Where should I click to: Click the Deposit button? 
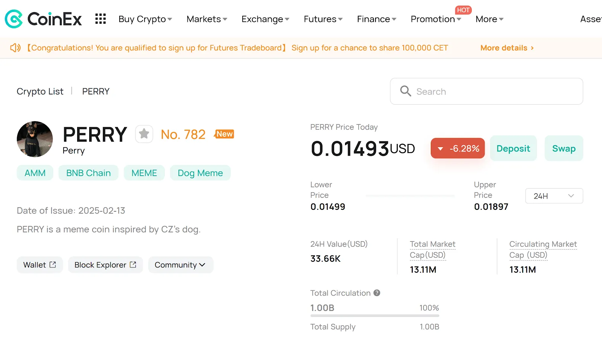pos(513,148)
